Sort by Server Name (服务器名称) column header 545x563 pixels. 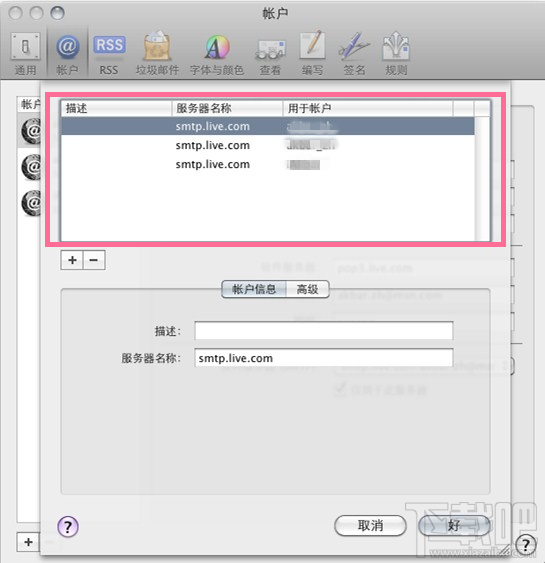tap(227, 108)
